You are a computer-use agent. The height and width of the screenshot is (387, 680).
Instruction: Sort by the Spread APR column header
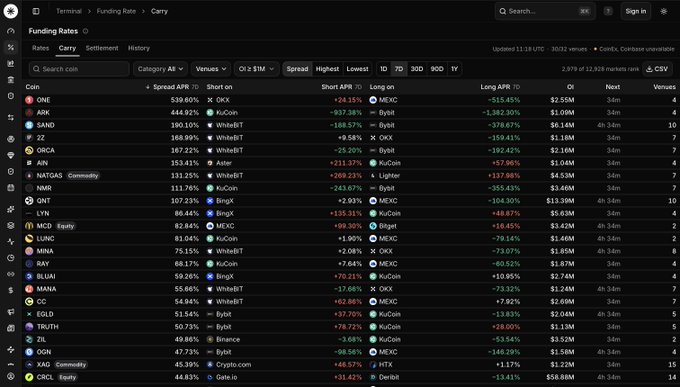[x=172, y=87]
